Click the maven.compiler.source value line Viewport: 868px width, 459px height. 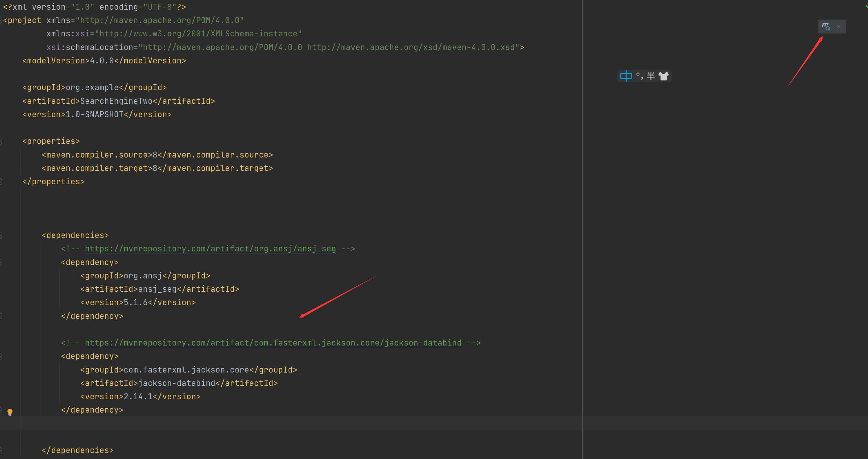coord(157,155)
